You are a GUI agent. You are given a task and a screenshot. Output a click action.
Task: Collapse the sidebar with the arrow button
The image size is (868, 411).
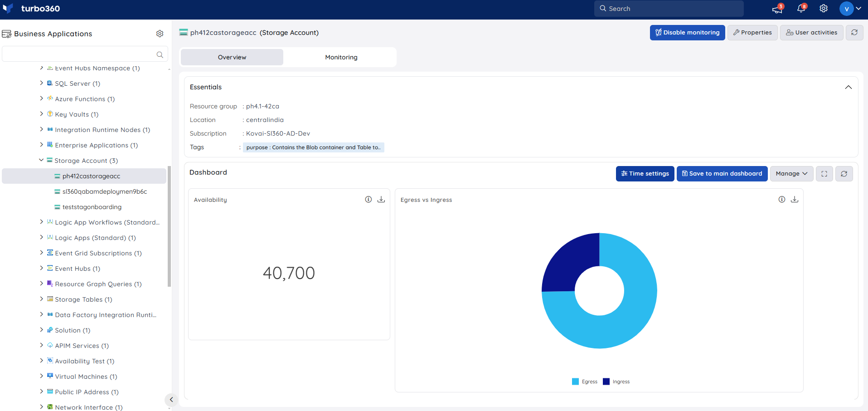171,400
